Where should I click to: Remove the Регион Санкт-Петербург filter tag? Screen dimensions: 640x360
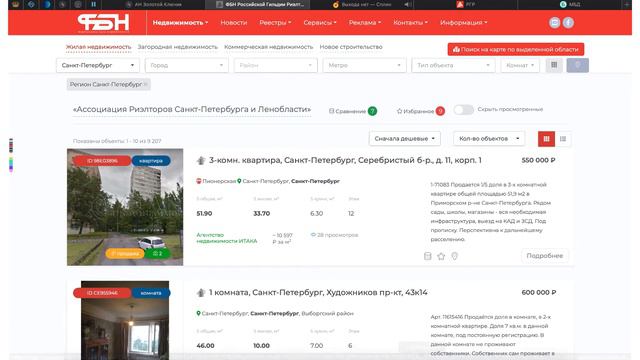click(145, 84)
